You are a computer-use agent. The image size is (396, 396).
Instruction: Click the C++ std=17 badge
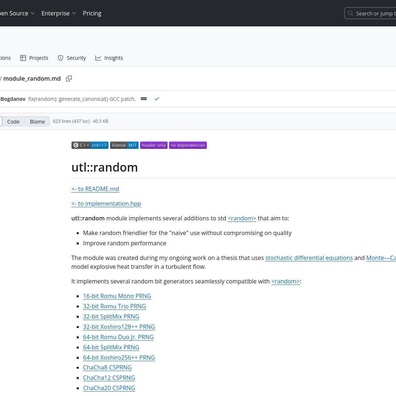click(90, 145)
